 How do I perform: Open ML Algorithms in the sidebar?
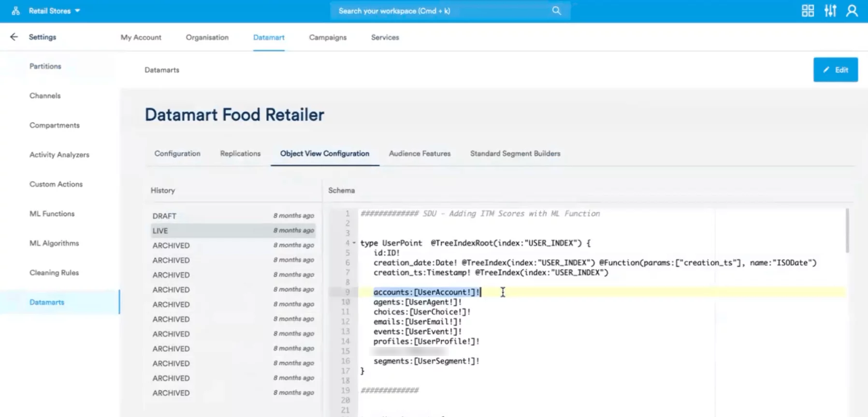pyautogui.click(x=54, y=243)
